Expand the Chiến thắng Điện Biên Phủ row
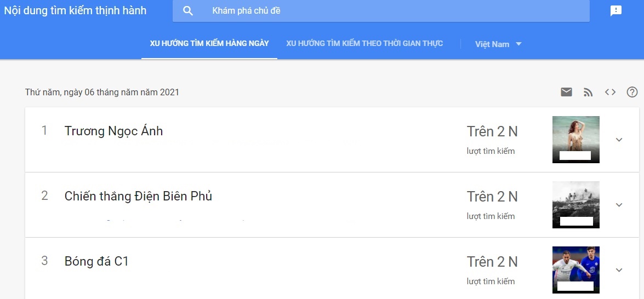Viewport: 644px width, 299px height. tap(619, 205)
